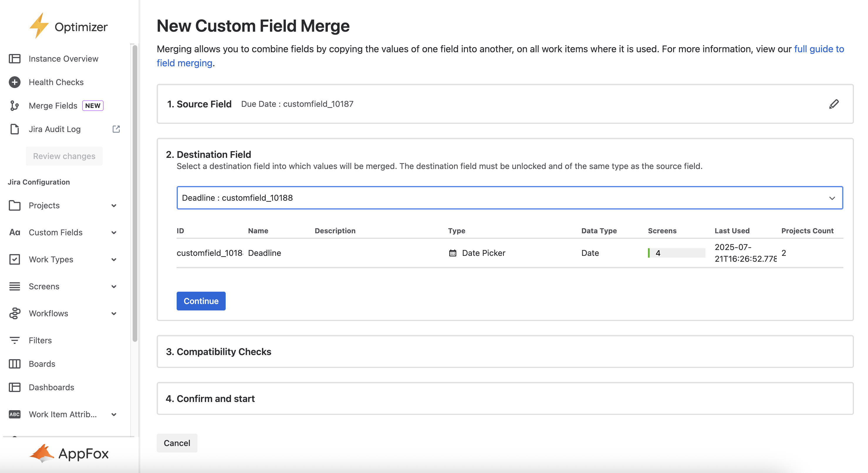Click the Workflows sidebar icon
The width and height of the screenshot is (868, 473).
coord(14,313)
